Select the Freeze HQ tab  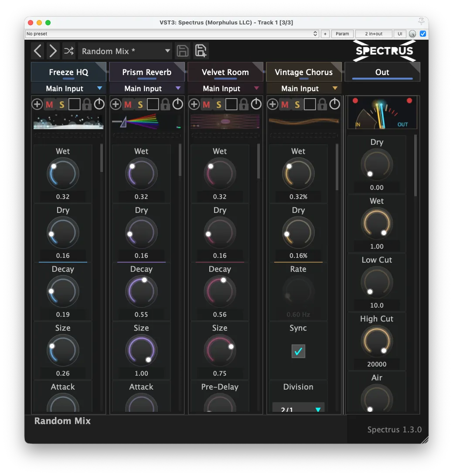tap(68, 72)
